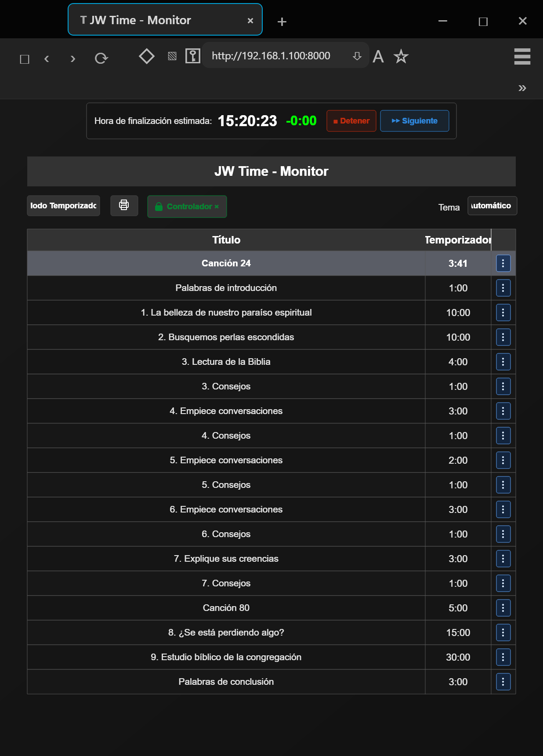Reload the page with refresh icon
543x756 pixels.
coord(101,58)
